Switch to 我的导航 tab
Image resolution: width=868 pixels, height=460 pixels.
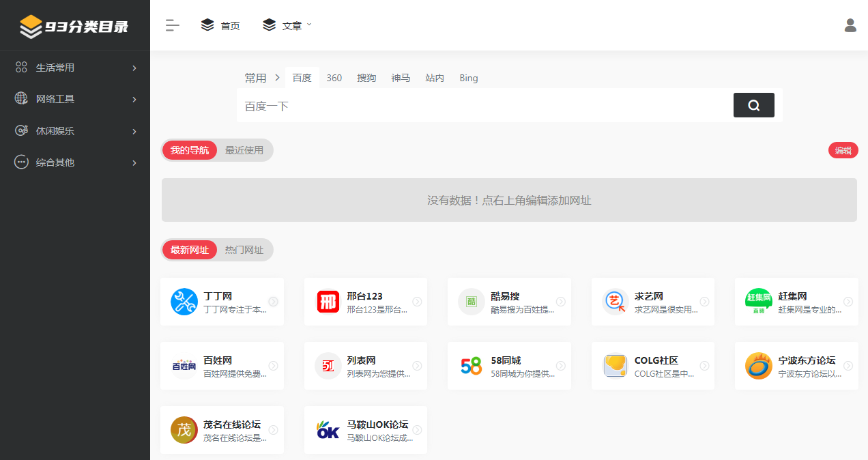click(190, 150)
